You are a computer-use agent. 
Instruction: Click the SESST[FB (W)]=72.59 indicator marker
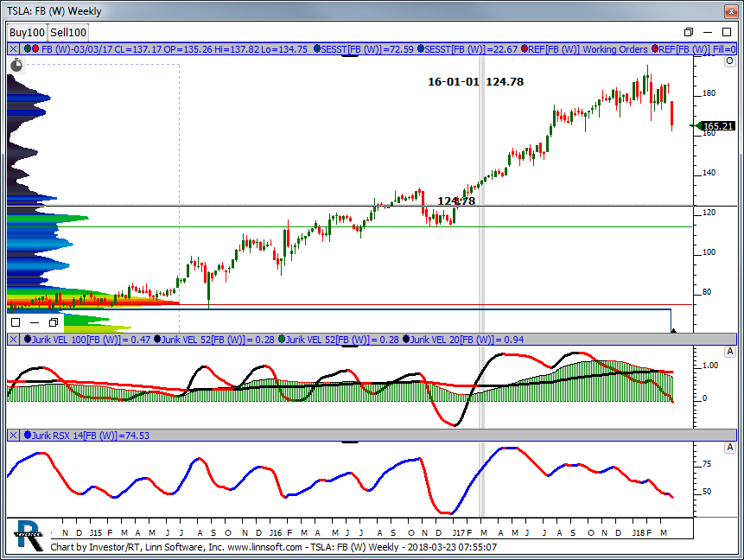317,49
